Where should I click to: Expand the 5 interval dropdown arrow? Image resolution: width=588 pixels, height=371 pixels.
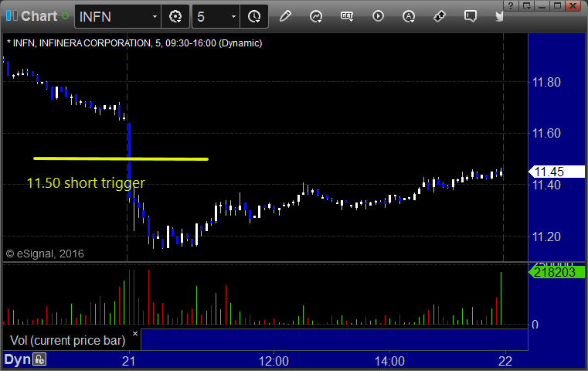tap(233, 16)
